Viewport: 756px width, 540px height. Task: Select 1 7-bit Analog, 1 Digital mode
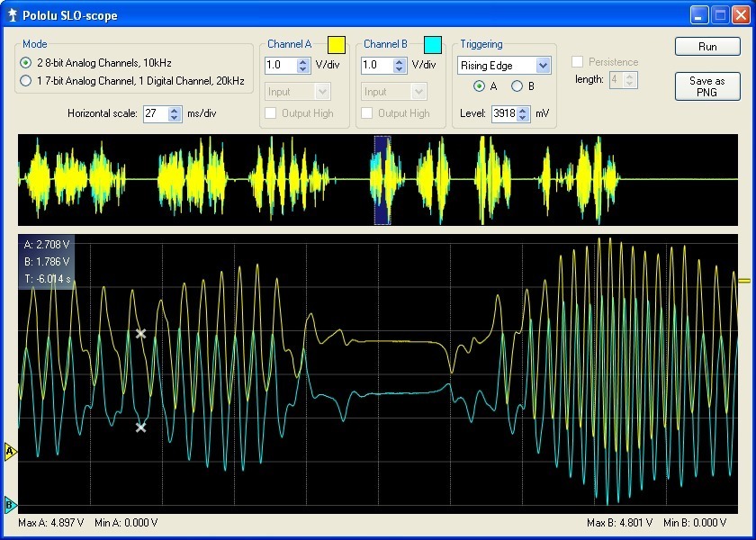26,81
